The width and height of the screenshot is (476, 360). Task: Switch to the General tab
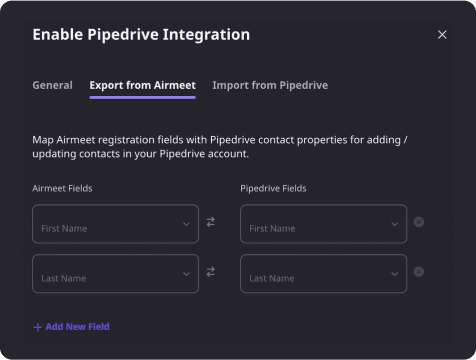click(x=52, y=85)
